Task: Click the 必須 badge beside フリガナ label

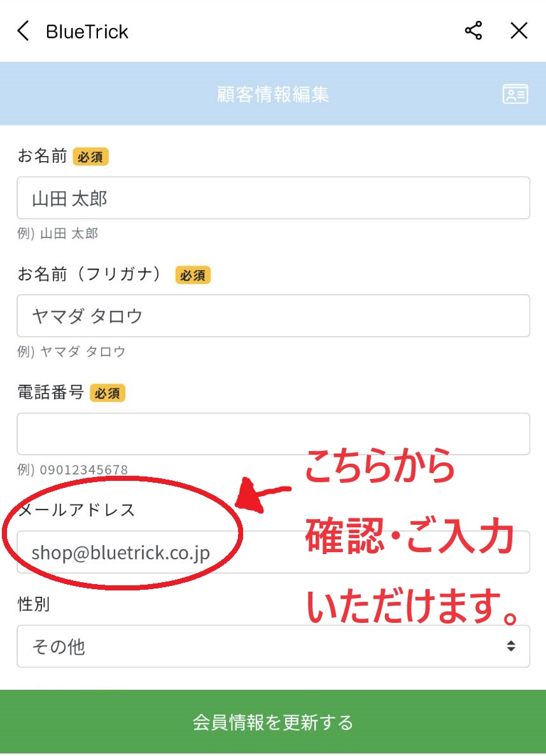Action: [193, 275]
